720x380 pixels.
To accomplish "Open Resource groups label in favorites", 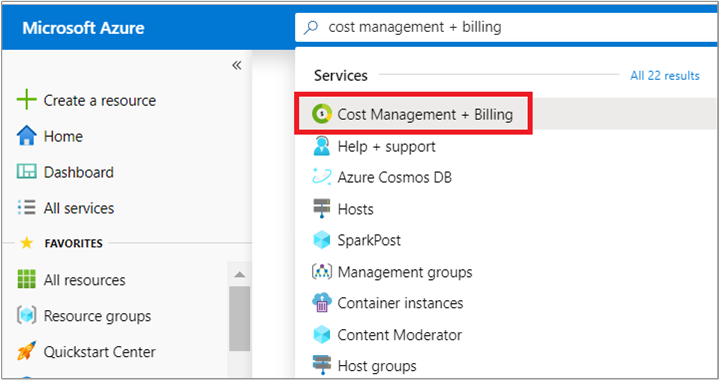I will tap(97, 316).
